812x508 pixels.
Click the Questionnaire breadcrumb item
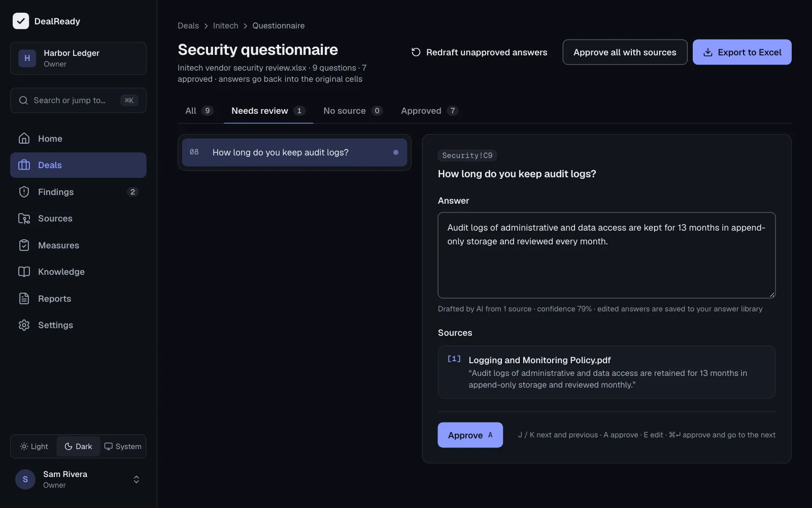pyautogui.click(x=279, y=26)
